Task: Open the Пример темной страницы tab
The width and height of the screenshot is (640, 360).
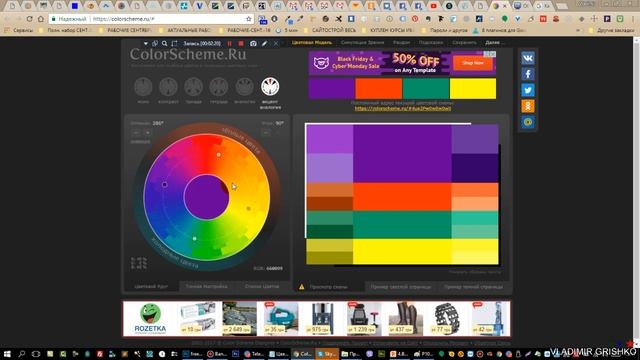Action: coord(473,287)
